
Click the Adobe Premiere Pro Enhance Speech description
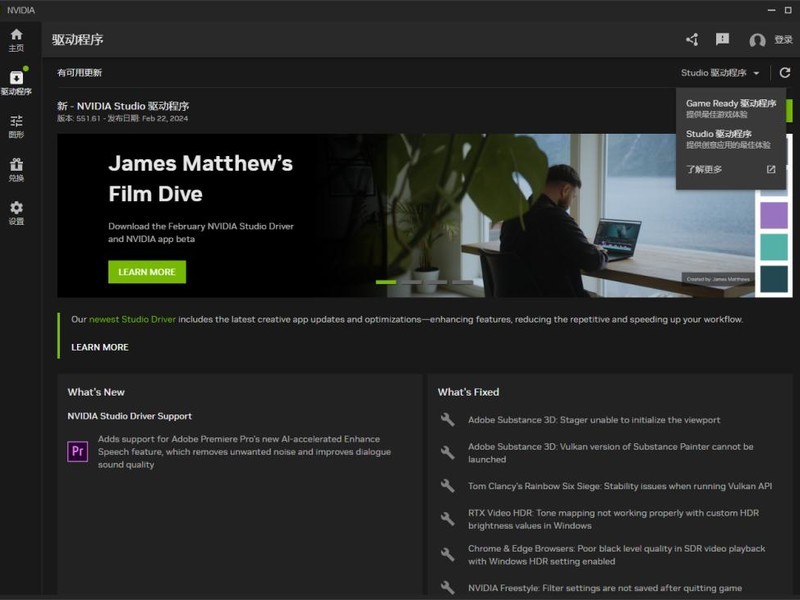244,452
